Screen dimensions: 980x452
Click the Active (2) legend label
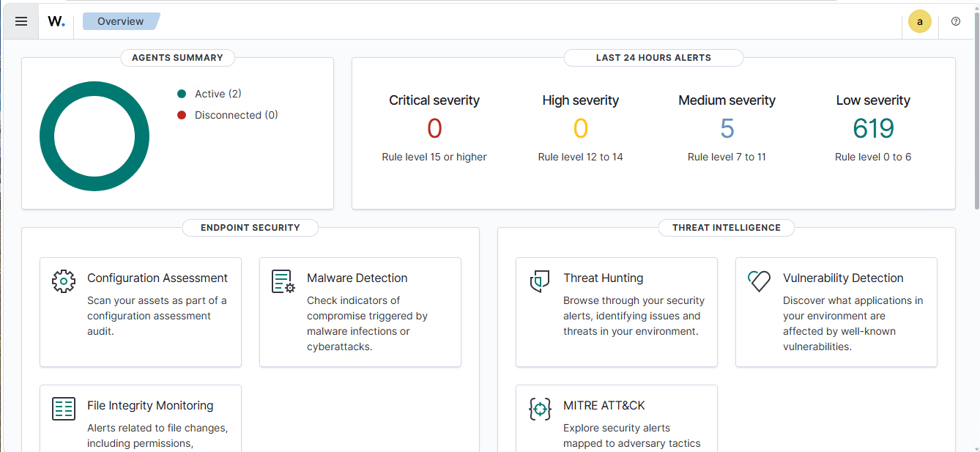pos(218,94)
